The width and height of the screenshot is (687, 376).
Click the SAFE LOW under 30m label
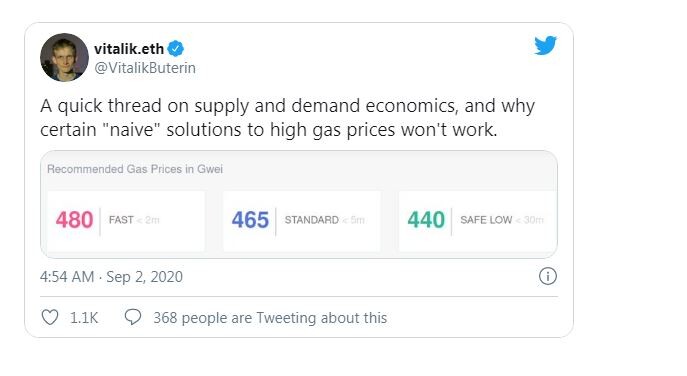pos(502,220)
